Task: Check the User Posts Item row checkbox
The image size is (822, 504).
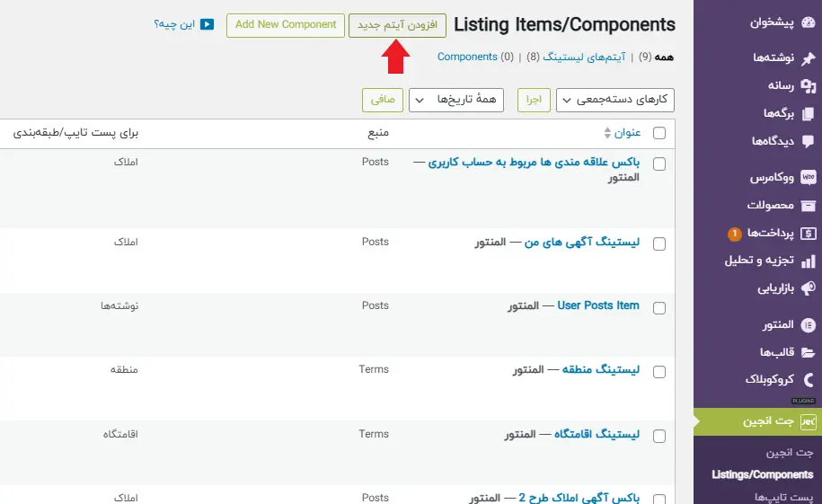Action: [x=659, y=308]
